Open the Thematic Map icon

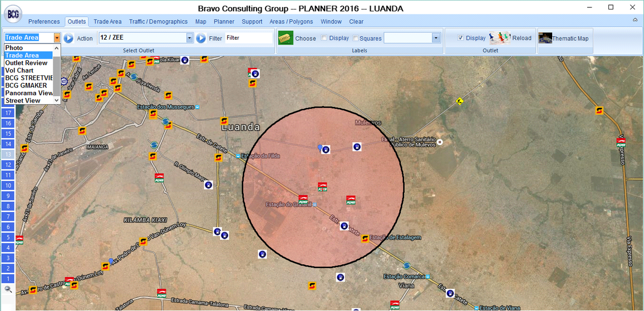click(x=545, y=38)
